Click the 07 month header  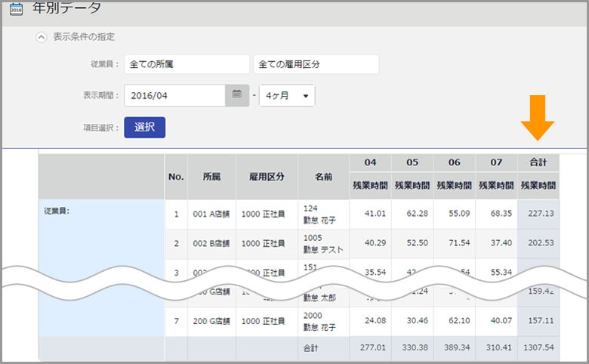[497, 162]
